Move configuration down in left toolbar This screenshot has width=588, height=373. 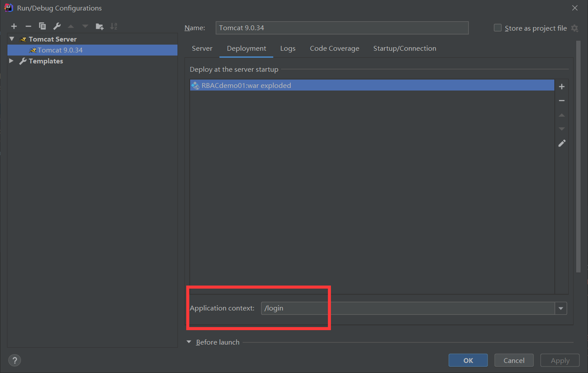tap(85, 26)
